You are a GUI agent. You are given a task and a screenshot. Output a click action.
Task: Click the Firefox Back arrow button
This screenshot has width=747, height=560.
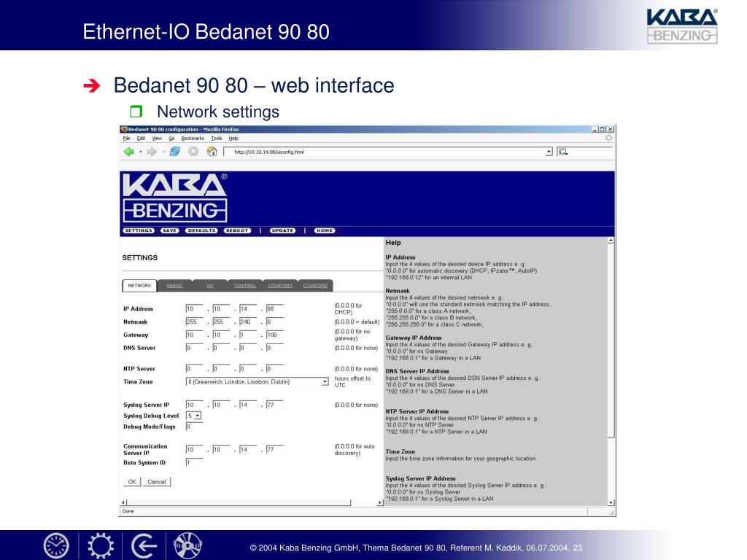click(128, 152)
